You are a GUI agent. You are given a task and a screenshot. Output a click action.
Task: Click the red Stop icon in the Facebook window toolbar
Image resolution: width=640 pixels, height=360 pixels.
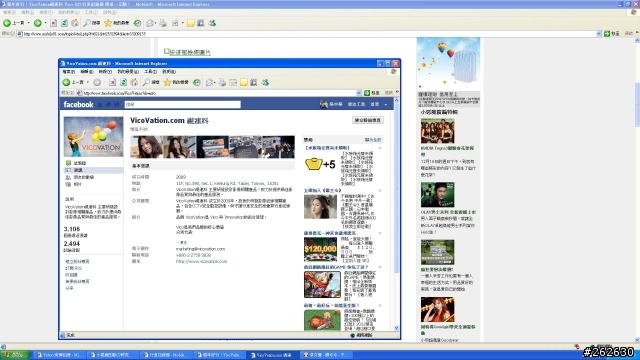(112, 82)
